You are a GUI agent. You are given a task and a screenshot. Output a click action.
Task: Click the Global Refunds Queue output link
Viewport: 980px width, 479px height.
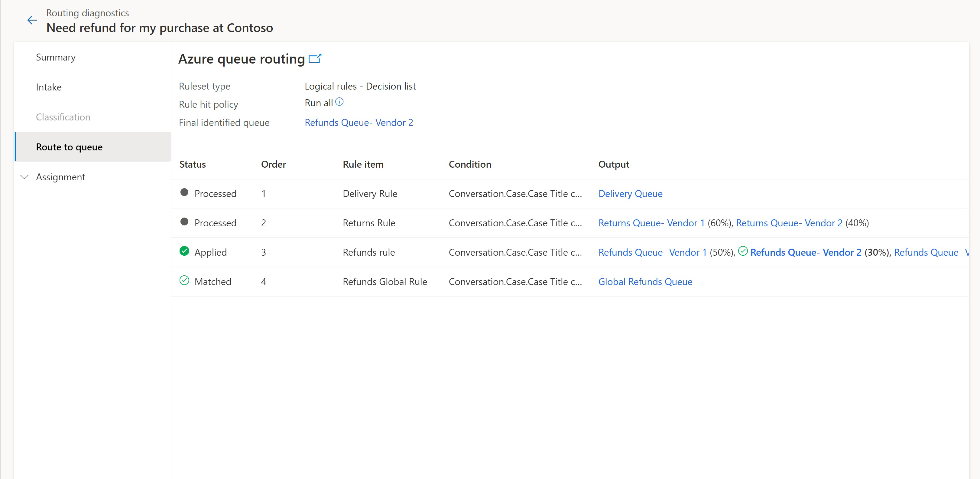tap(645, 281)
